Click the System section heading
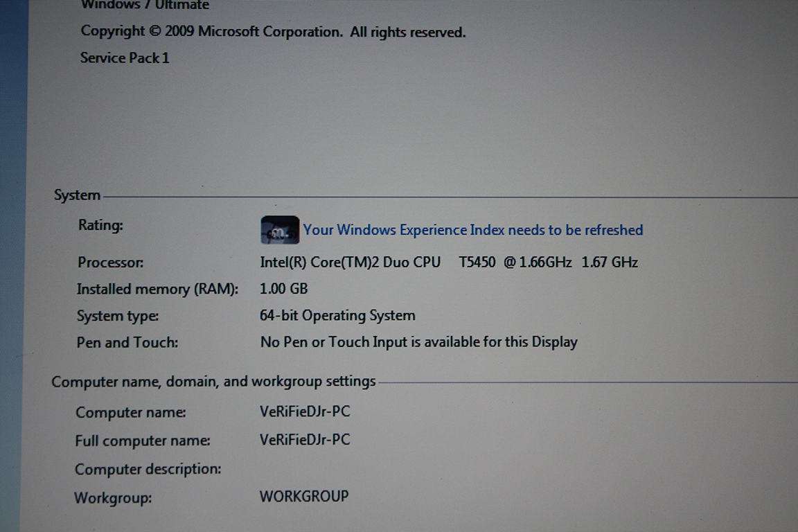798x532 pixels. [77, 195]
